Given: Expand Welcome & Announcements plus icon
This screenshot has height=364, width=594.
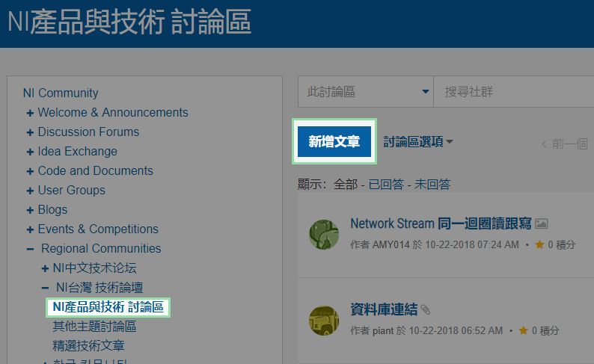Looking at the screenshot, I should [30, 113].
